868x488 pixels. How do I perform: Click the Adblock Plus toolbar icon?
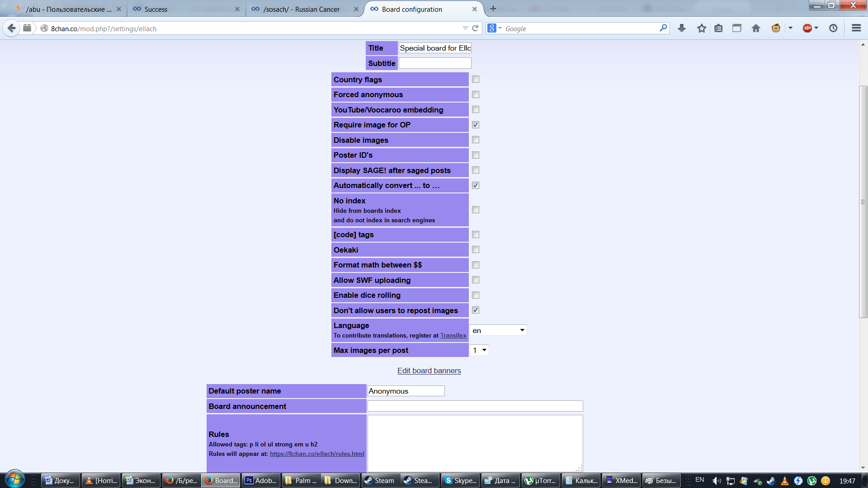807,28
